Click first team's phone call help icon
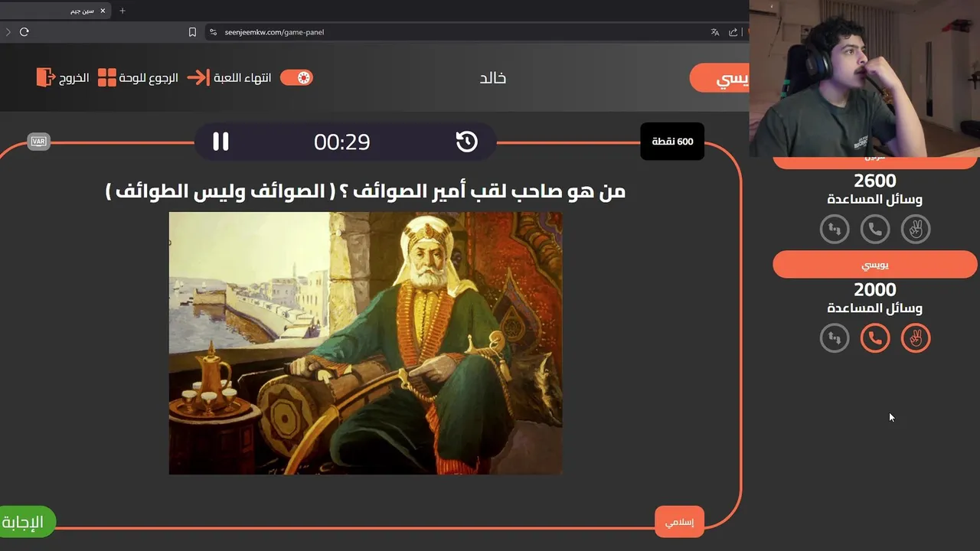The height and width of the screenshot is (551, 980). point(875,229)
